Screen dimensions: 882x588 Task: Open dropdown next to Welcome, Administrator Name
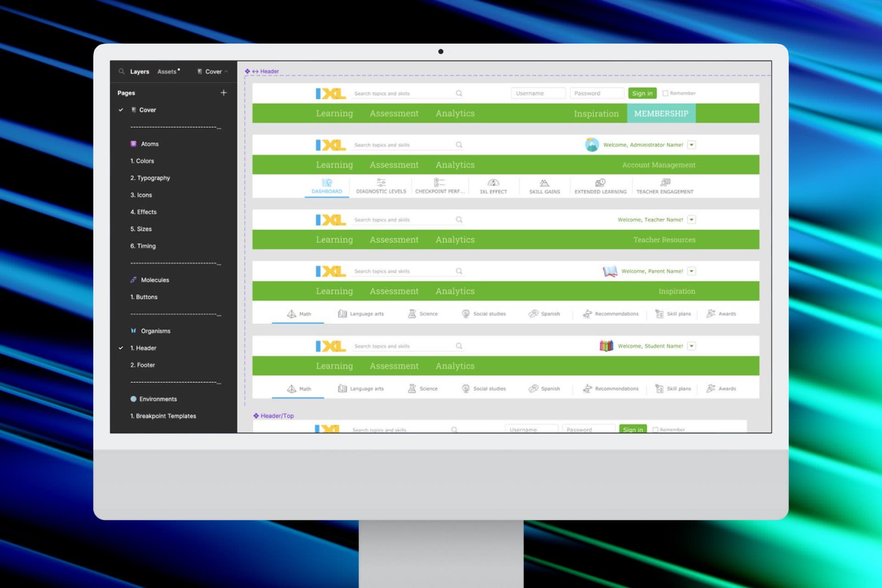tap(691, 145)
